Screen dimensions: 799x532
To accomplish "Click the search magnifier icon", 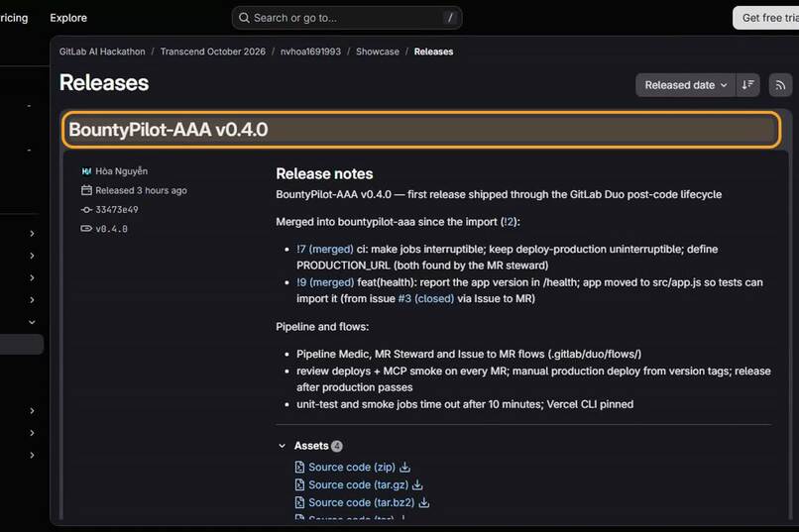I will coord(244,18).
